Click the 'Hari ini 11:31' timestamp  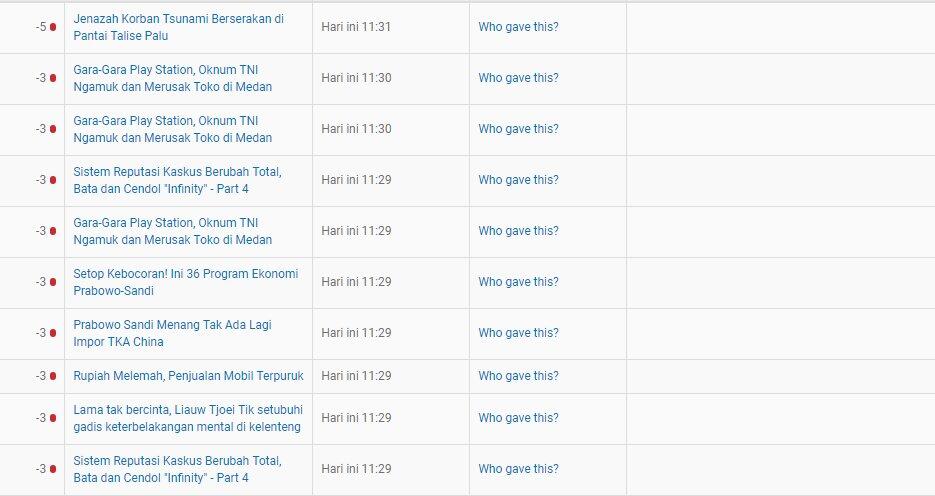click(x=355, y=27)
